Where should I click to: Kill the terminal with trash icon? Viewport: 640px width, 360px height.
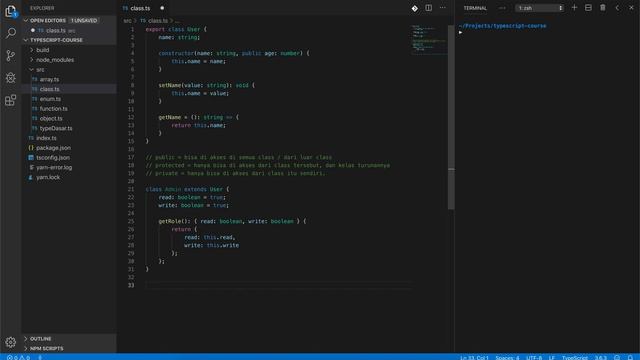pyautogui.click(x=602, y=8)
